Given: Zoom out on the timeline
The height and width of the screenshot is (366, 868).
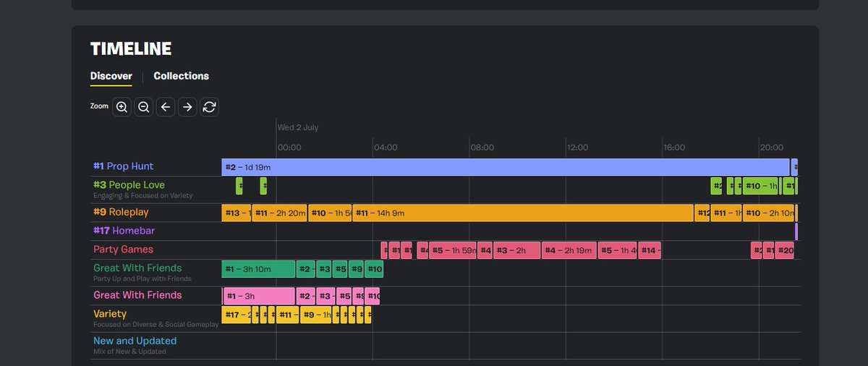Looking at the screenshot, I should pos(144,107).
